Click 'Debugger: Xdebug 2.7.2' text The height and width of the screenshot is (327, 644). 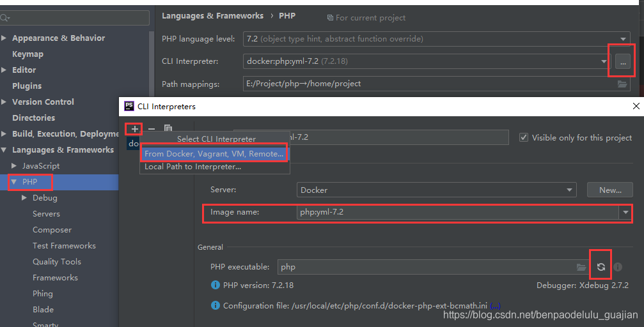tap(583, 285)
